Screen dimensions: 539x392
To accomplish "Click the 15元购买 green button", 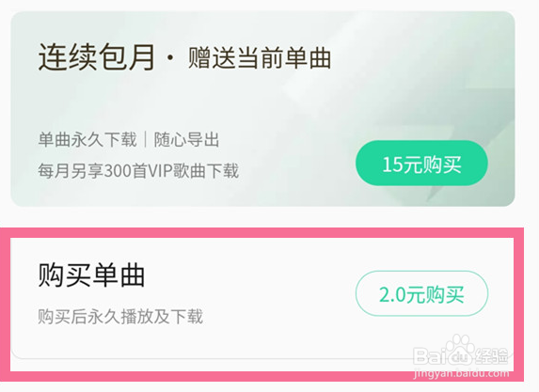I will pyautogui.click(x=421, y=163).
